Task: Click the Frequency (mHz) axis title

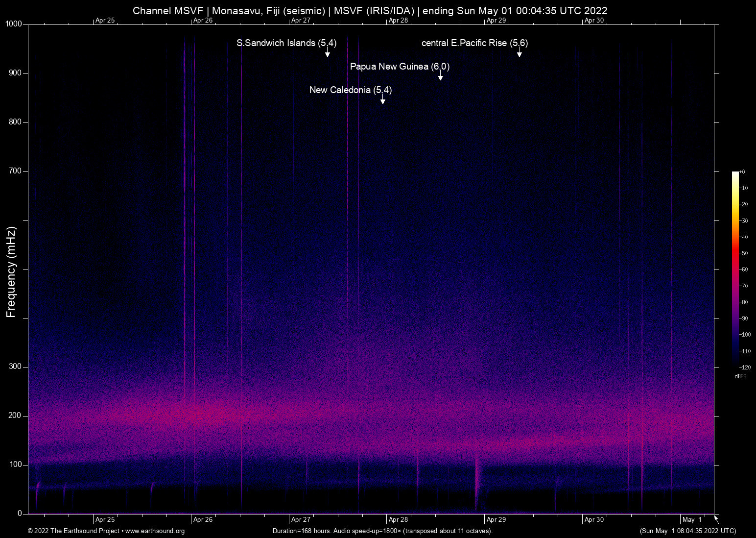Action: (10, 271)
